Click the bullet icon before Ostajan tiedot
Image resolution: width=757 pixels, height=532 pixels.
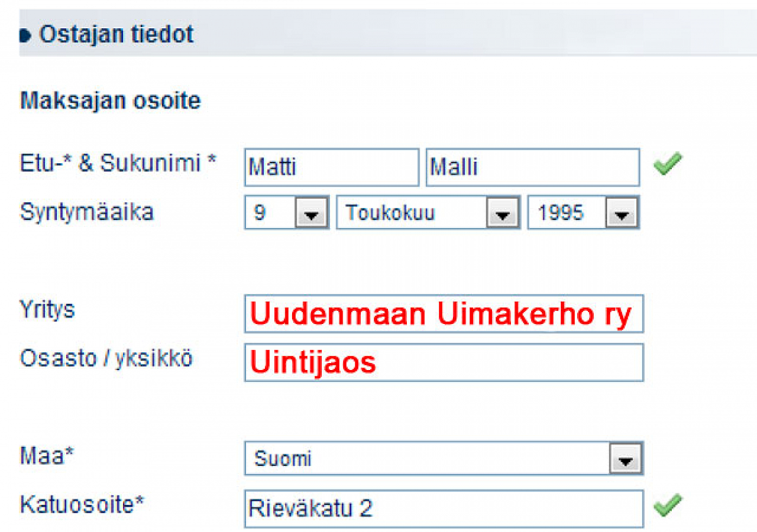[x=26, y=35]
